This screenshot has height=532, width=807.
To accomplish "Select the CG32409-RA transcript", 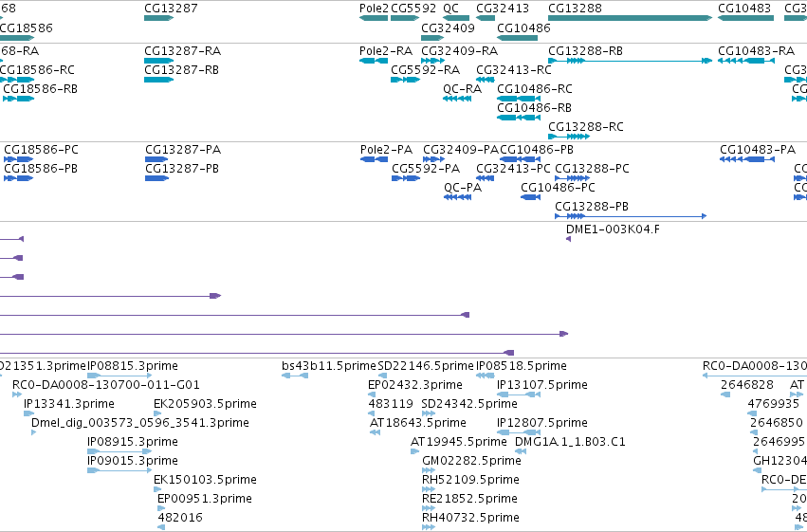I will pyautogui.click(x=432, y=61).
